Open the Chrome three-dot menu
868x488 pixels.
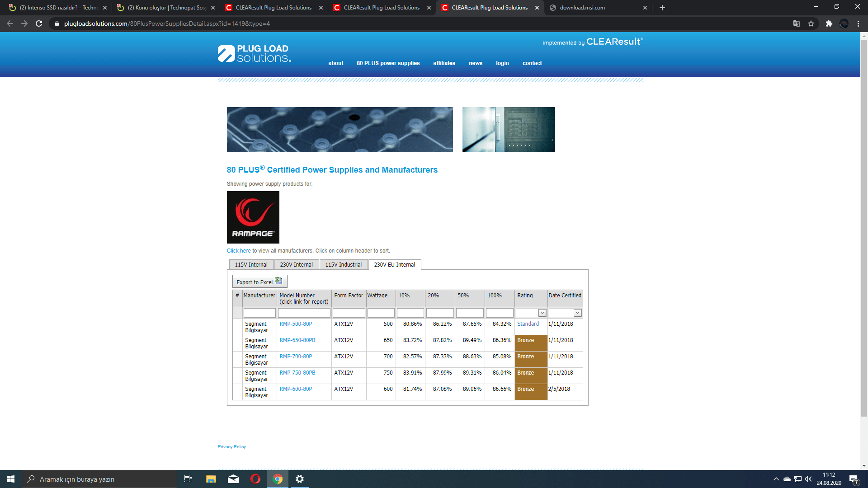pos(858,23)
